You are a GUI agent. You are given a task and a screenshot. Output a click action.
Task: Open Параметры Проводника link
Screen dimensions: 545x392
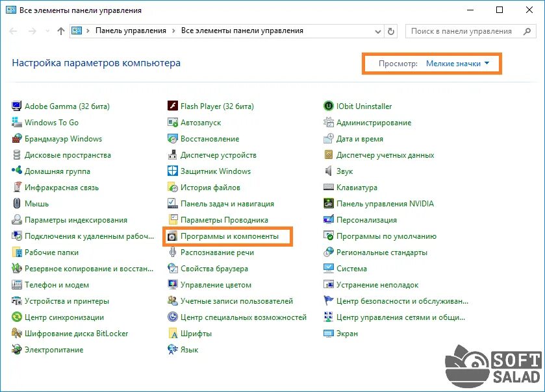coord(224,220)
